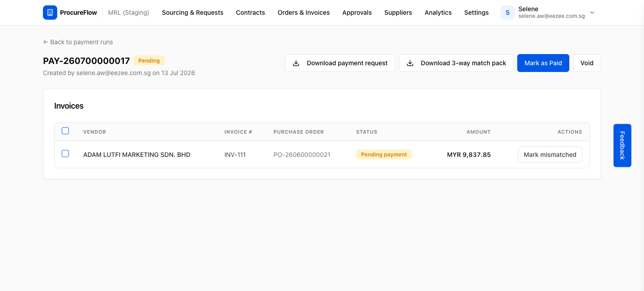
Task: Click the PAY-260700000017 heading
Action: pos(86,61)
